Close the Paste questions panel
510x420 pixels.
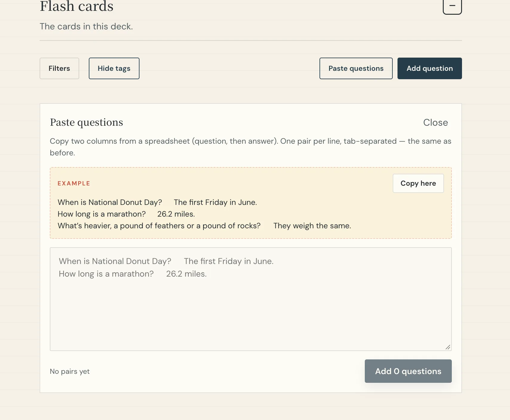coord(435,122)
